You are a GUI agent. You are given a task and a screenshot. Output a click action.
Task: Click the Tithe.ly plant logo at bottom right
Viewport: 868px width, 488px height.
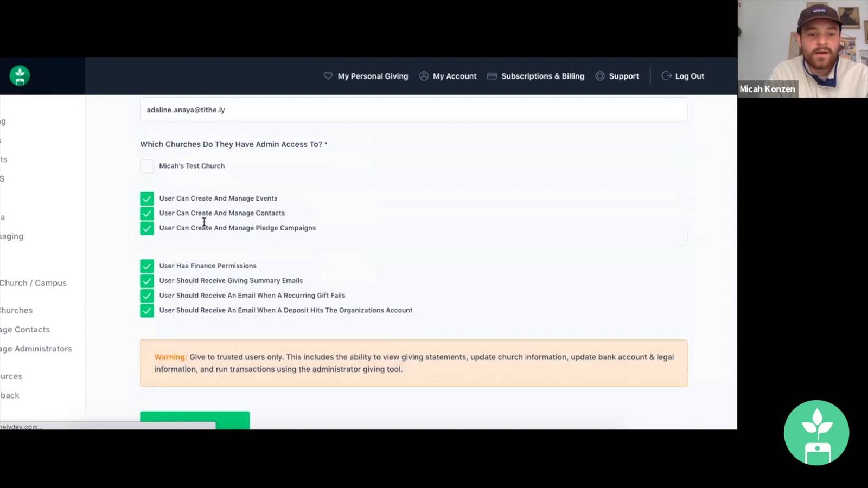816,432
